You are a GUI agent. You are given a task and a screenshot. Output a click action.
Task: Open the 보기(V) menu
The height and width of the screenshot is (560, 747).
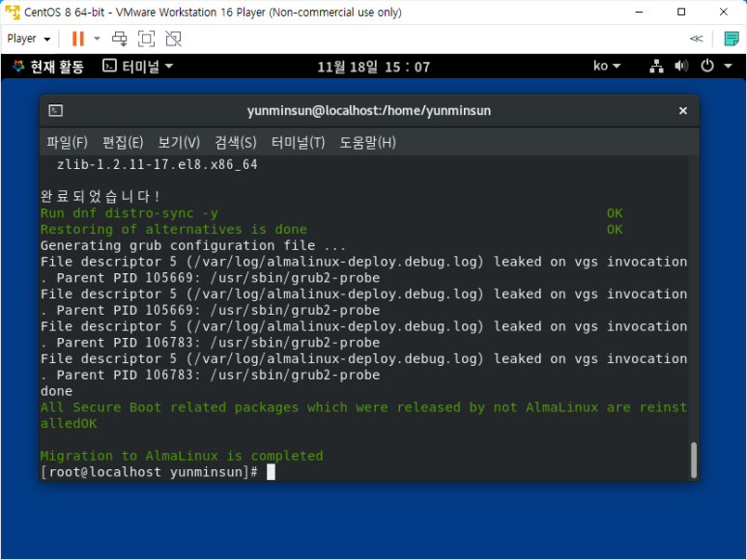tap(179, 142)
